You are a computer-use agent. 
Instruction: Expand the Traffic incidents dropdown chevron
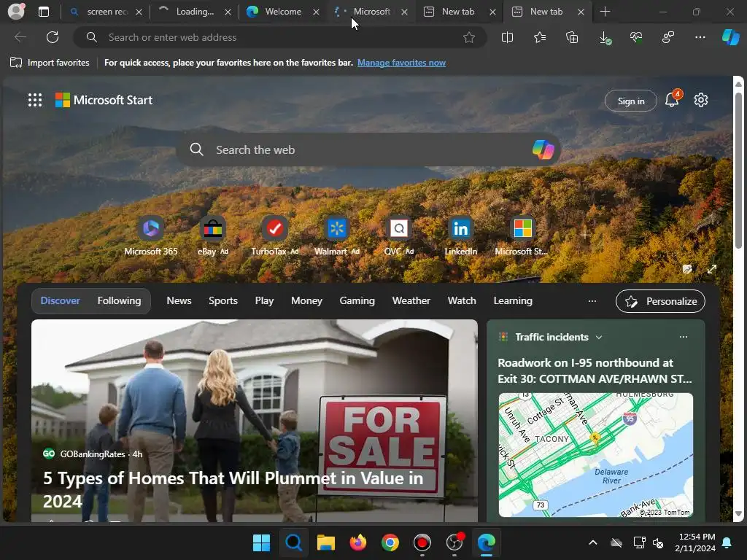tap(599, 337)
